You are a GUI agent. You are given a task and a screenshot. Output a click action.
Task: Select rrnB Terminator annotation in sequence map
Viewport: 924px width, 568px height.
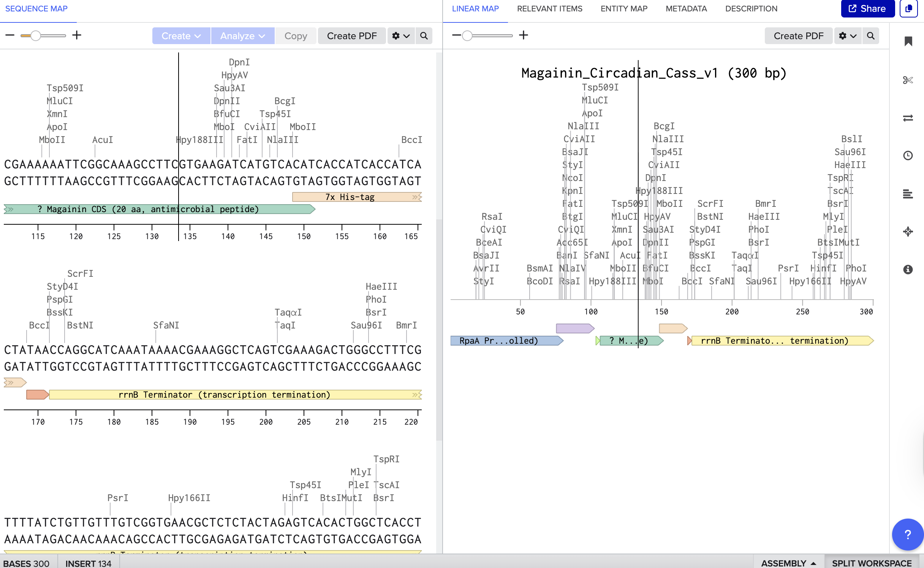236,395
